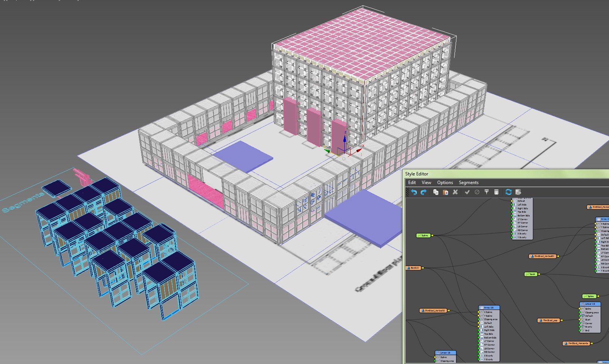
Task: Click the Redo arrow in Style Editor toolbar
Action: click(x=424, y=192)
